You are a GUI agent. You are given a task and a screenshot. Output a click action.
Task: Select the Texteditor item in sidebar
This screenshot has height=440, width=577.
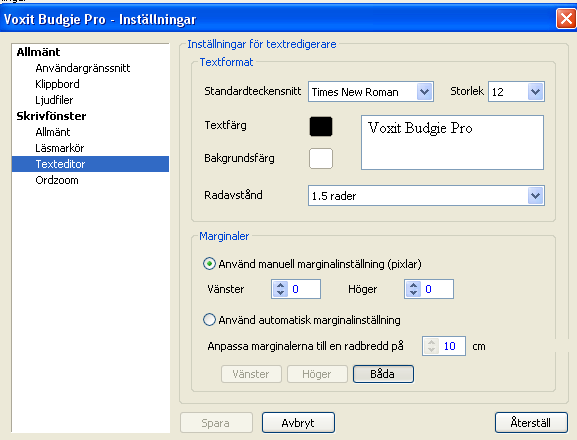click(x=91, y=164)
